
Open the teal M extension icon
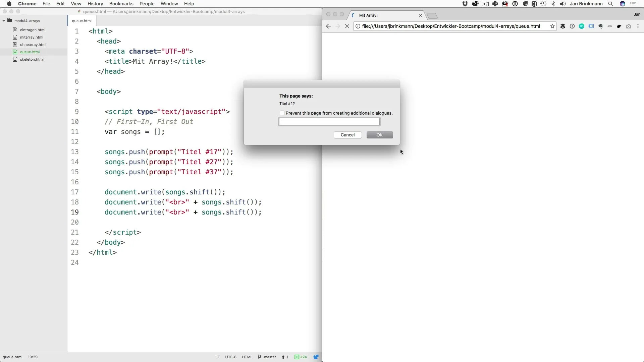click(x=582, y=26)
